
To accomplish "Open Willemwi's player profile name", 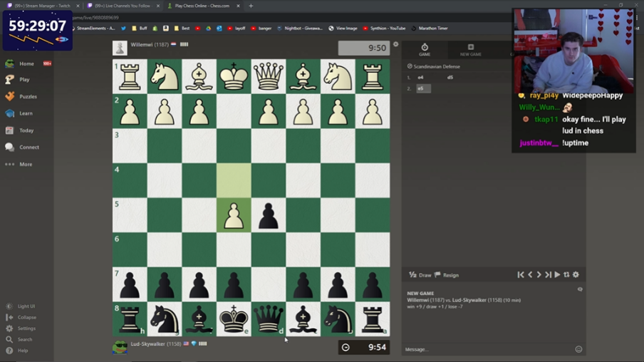I will click(142, 44).
